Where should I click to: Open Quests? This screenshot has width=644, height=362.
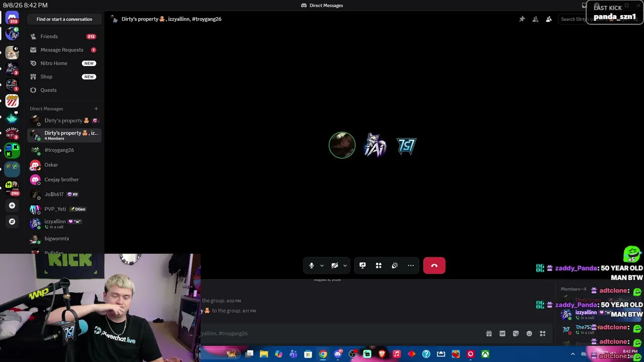click(64, 90)
